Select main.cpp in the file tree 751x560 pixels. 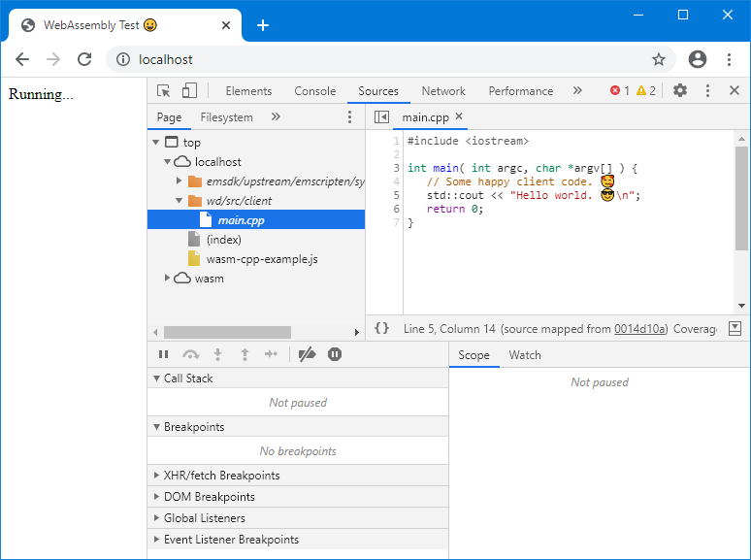point(256,220)
